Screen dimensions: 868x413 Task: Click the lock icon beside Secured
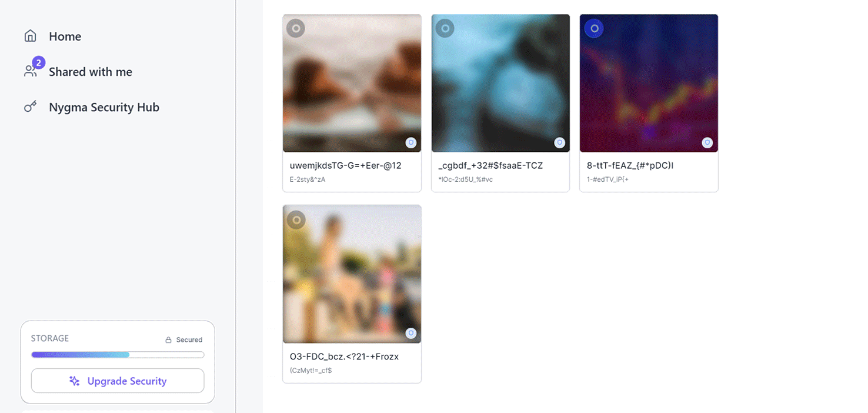click(168, 340)
